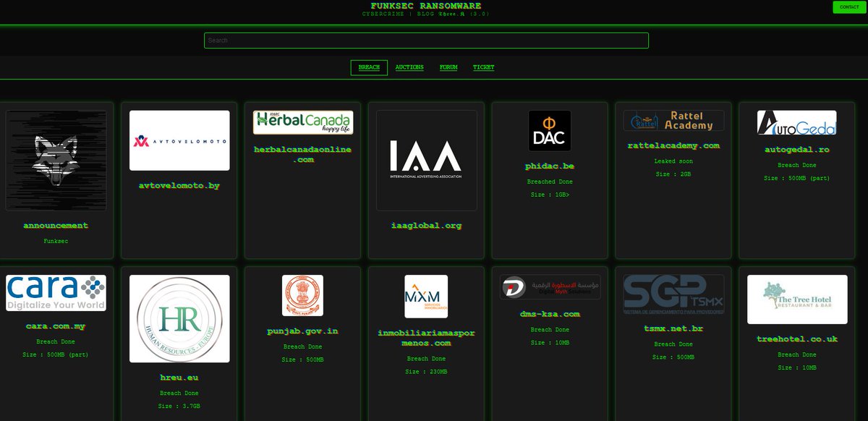
Task: Click the MXM logo image
Action: coord(427,296)
